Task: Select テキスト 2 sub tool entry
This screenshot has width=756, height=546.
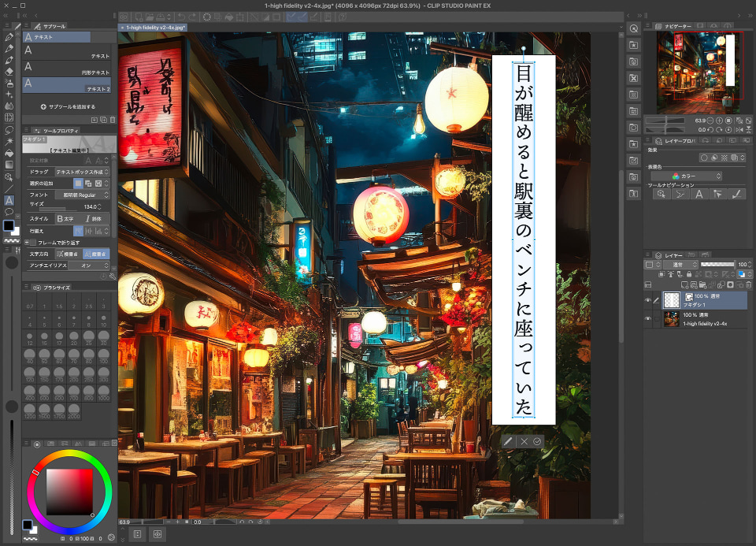Action: tap(67, 84)
